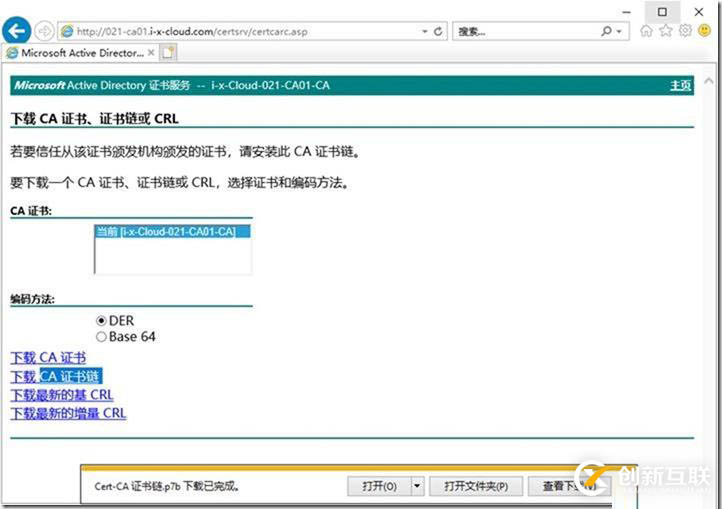The width and height of the screenshot is (722, 509).
Task: Select the DER encoding radio button
Action: pos(101,321)
